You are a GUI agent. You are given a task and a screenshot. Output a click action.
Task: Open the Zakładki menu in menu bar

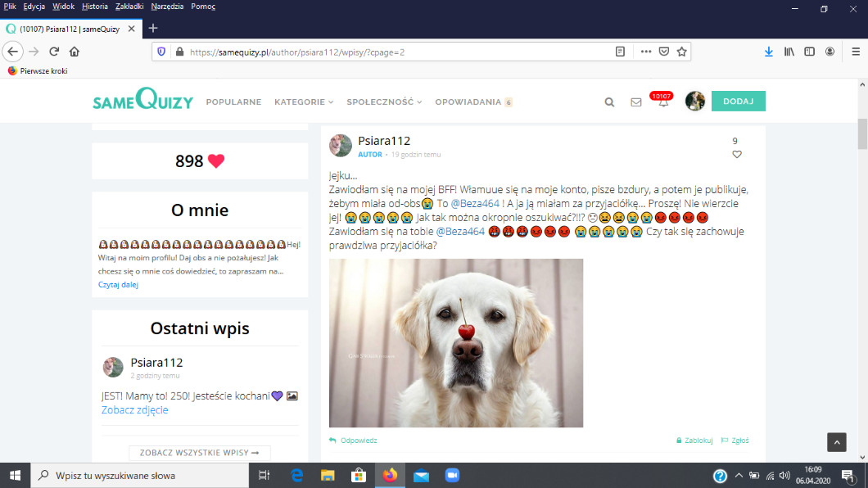[130, 7]
